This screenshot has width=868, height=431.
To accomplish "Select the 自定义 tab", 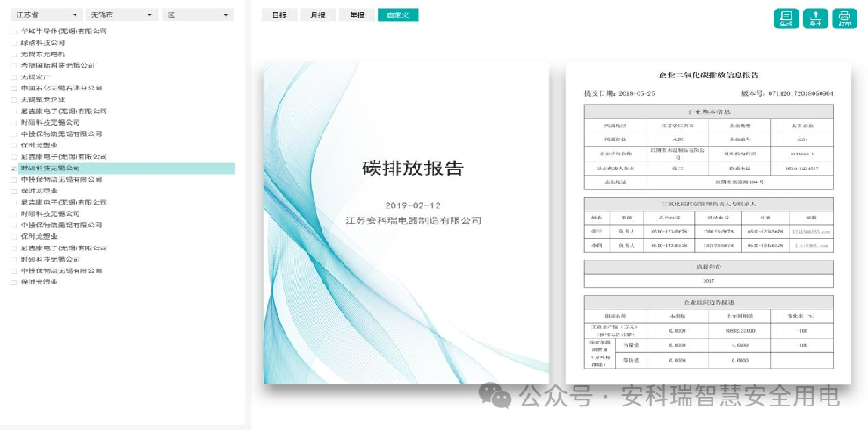I will [x=398, y=16].
